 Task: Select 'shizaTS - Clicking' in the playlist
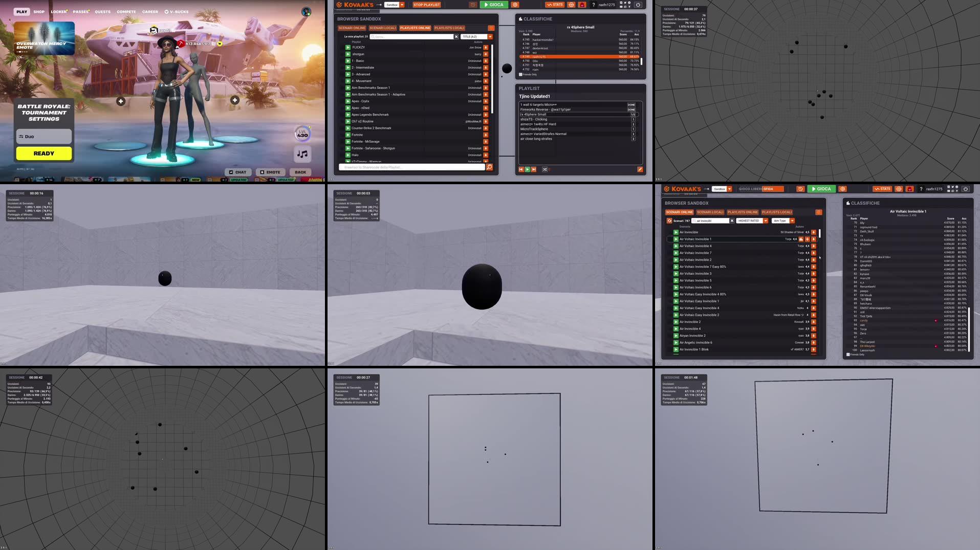[x=578, y=119]
